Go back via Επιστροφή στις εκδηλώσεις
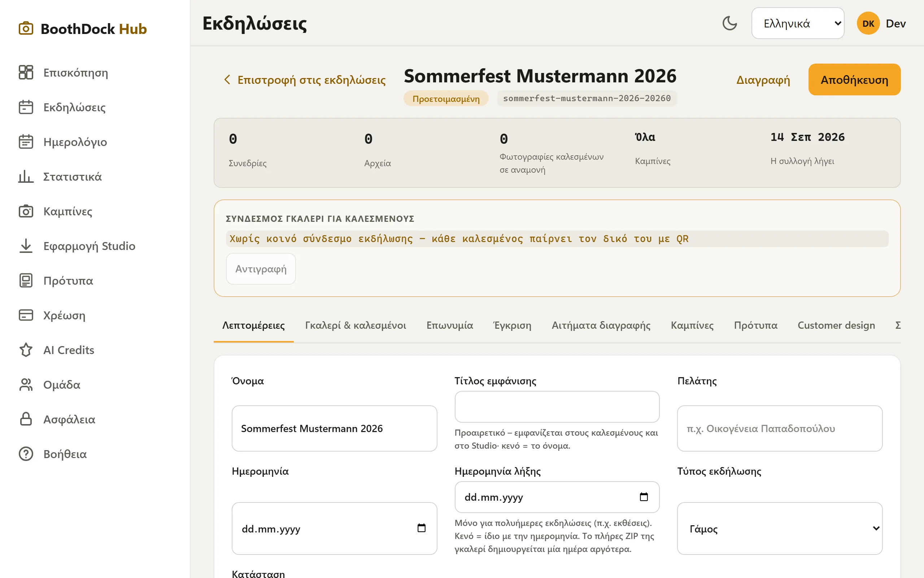 tap(304, 79)
